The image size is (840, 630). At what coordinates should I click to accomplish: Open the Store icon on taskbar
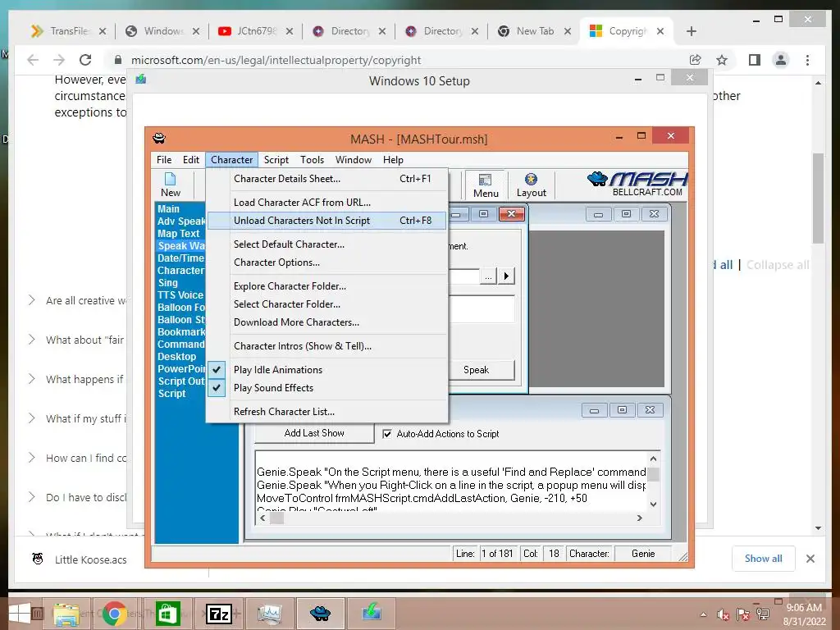[x=167, y=614]
